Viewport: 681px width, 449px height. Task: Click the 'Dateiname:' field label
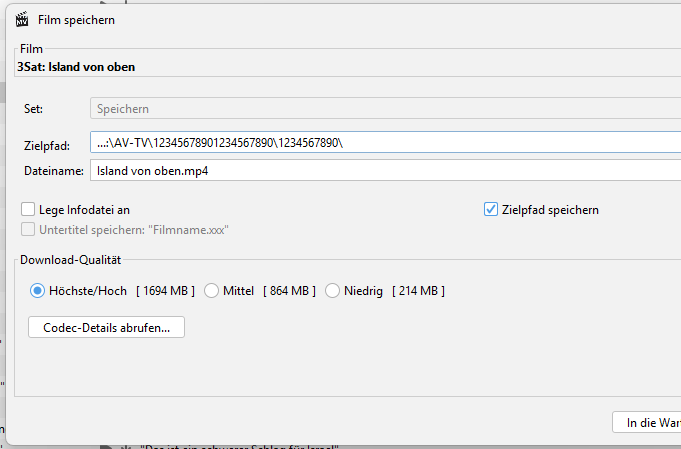[x=52, y=171]
